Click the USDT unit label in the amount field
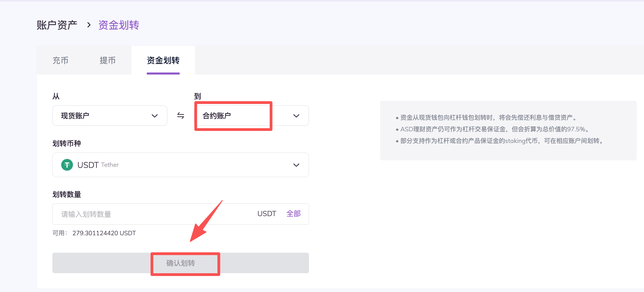This screenshot has width=644, height=292. 267,214
